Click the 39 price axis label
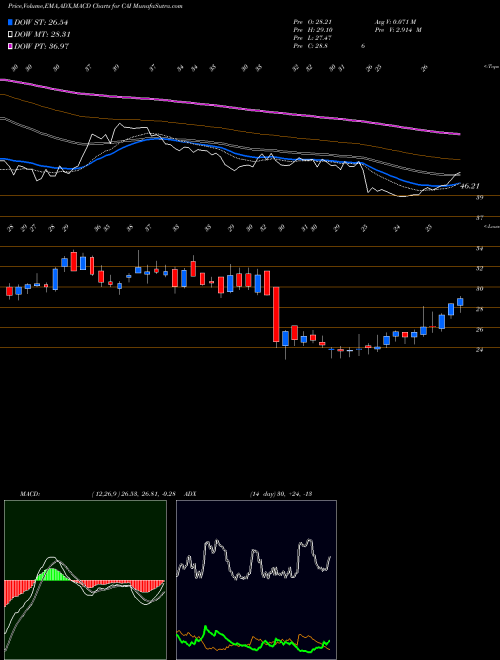 (479, 197)
